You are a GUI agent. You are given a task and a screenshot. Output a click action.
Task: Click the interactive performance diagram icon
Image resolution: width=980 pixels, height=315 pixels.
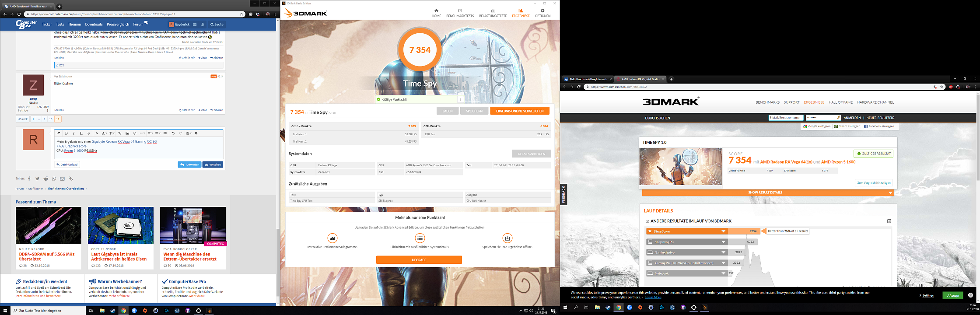(x=332, y=238)
